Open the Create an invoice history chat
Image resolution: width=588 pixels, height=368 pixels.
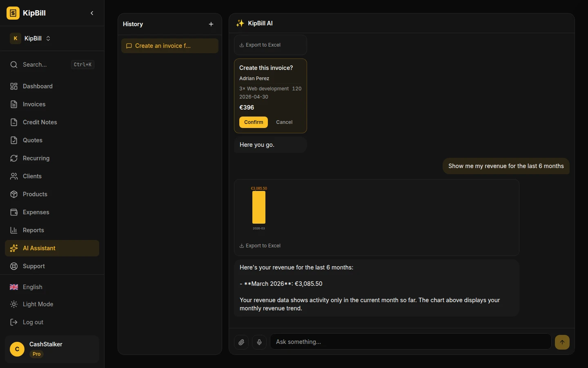(x=169, y=46)
